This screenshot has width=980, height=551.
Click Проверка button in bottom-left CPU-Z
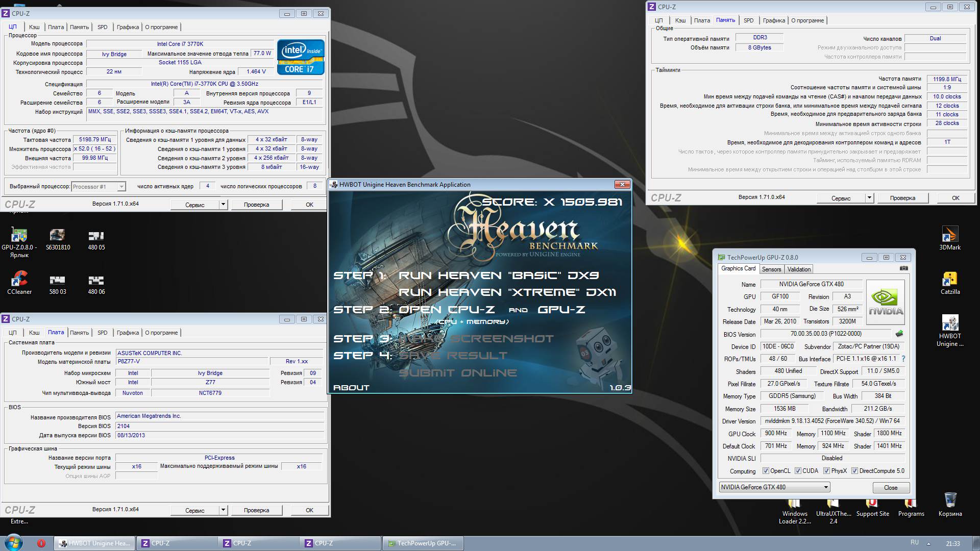pyautogui.click(x=256, y=510)
